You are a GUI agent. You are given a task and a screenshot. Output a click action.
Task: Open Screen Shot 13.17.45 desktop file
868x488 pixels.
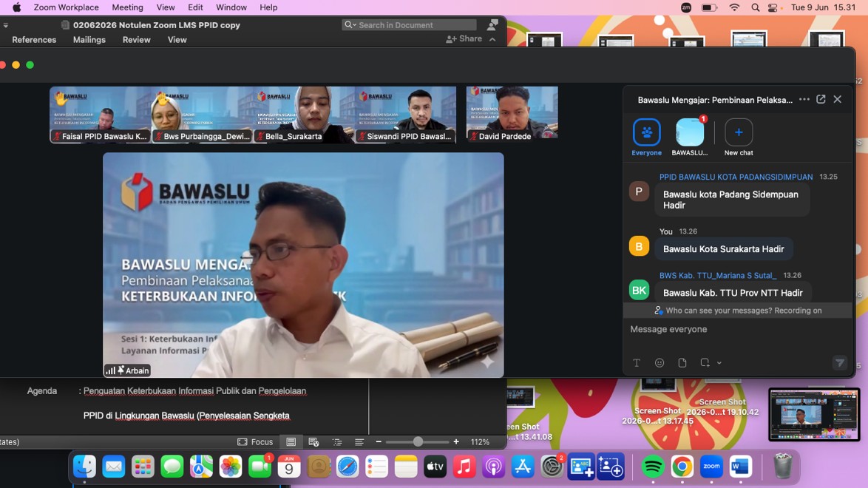(x=657, y=416)
